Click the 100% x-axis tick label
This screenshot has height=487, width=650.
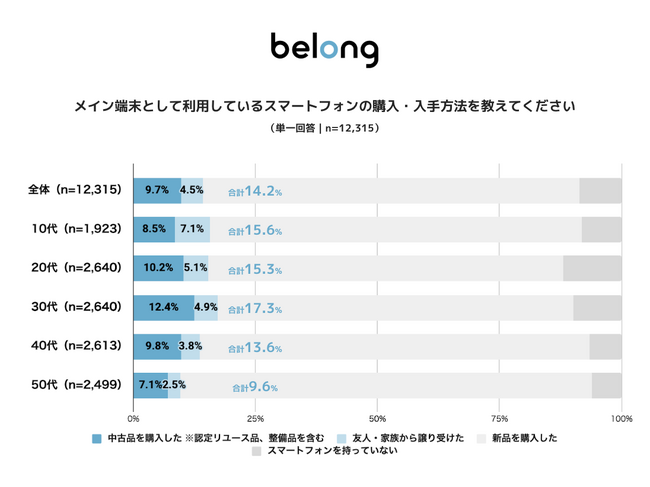[x=621, y=419]
